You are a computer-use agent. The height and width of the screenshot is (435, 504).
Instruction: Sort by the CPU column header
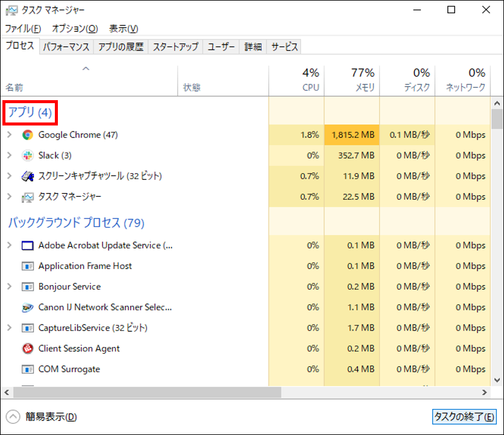(x=297, y=81)
